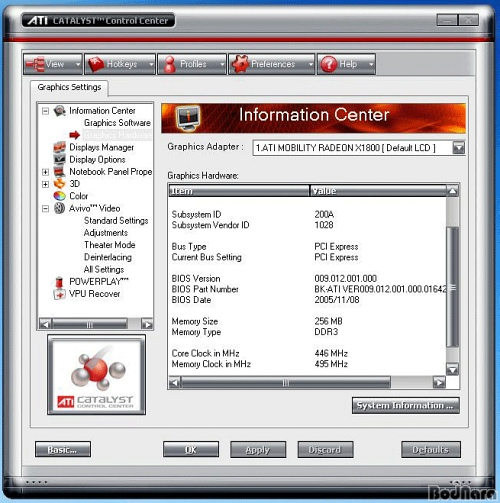Select All Settings item

[x=104, y=269]
